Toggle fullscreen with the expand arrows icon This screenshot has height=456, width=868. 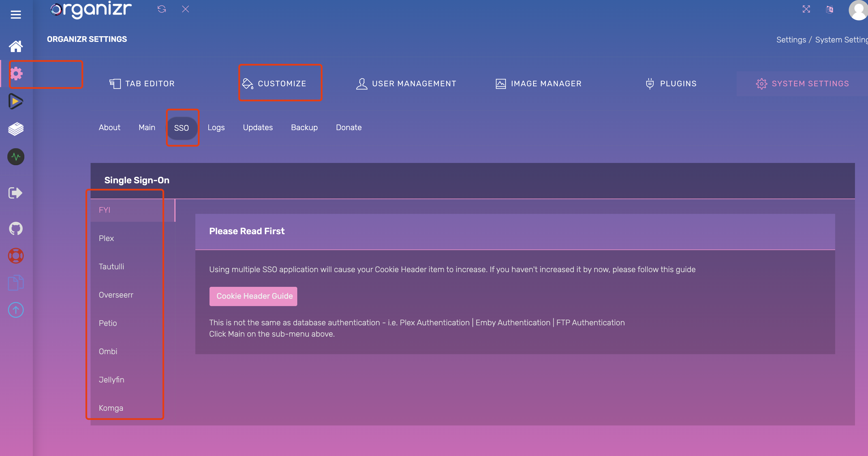click(806, 9)
